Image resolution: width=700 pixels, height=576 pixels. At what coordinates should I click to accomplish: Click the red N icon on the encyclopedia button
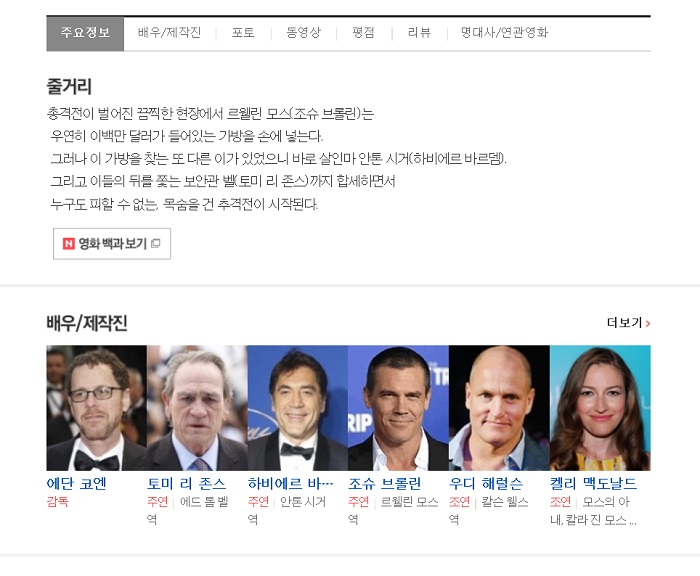tap(68, 243)
